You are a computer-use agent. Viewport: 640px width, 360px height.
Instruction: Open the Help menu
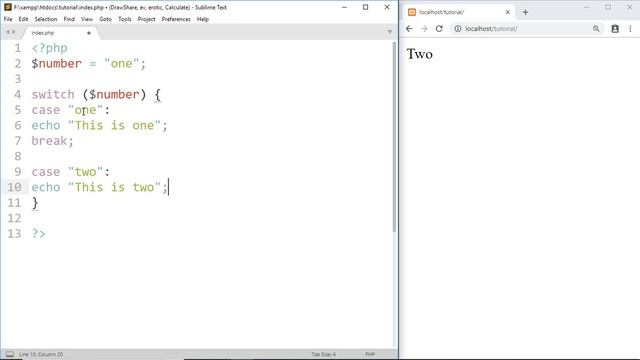202,19
